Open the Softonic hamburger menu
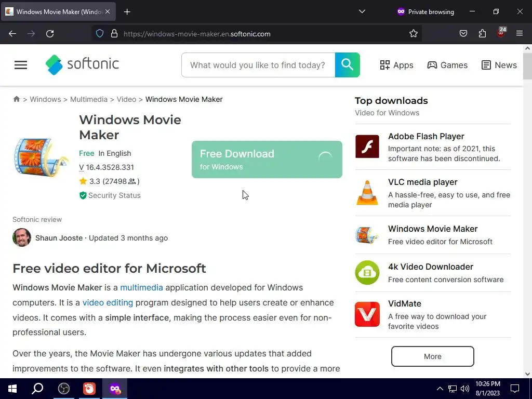The height and width of the screenshot is (399, 532). click(x=21, y=65)
